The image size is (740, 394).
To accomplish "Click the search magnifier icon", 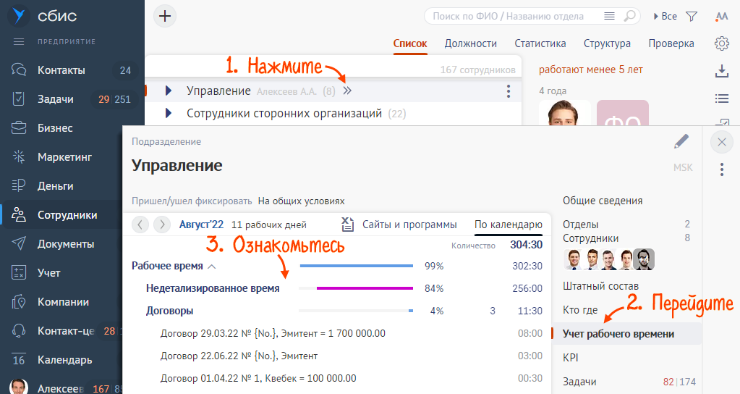I will [629, 17].
